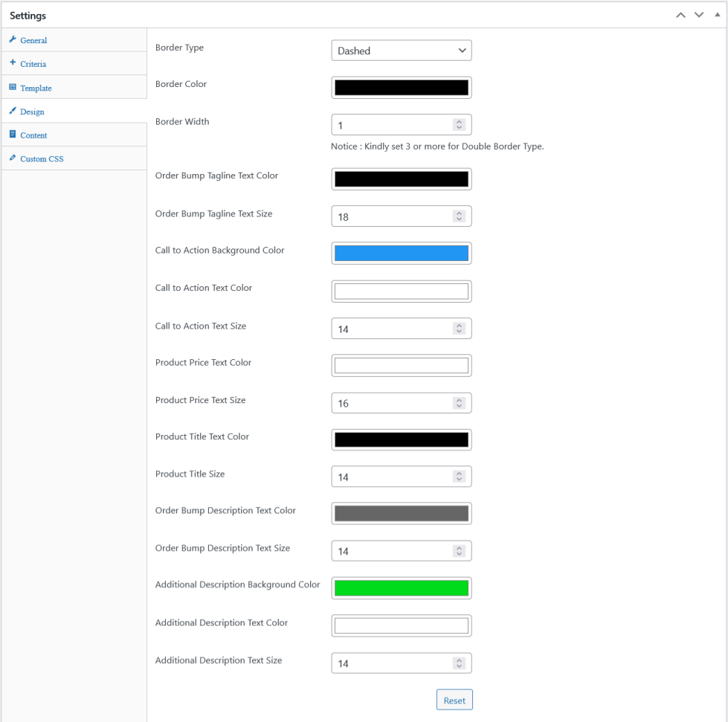Click the Order Bump Tagline Text Size field
This screenshot has height=722, width=728.
[x=392, y=217]
